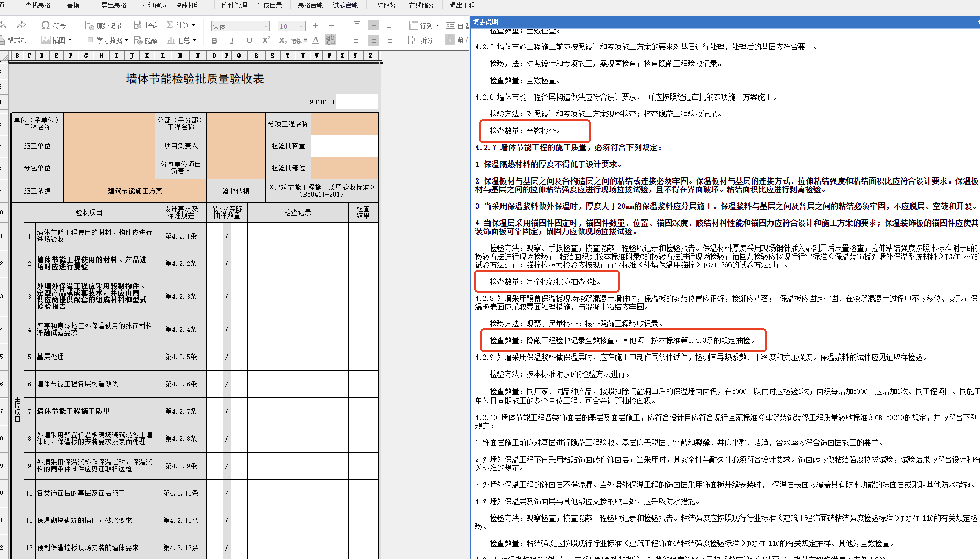Open the font color picker

[x=315, y=40]
